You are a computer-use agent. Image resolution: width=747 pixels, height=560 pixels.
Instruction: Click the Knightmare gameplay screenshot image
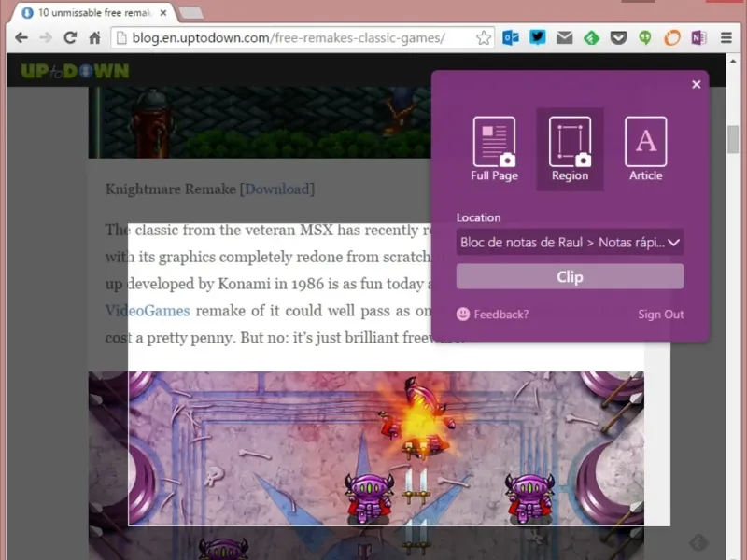(366, 465)
